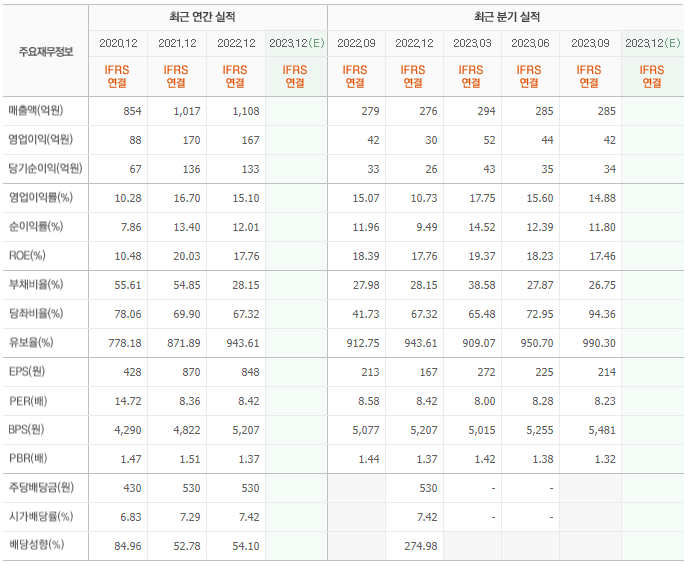This screenshot has width=690, height=564.
Task: Select net margin value '9.49'
Action: [x=427, y=227]
